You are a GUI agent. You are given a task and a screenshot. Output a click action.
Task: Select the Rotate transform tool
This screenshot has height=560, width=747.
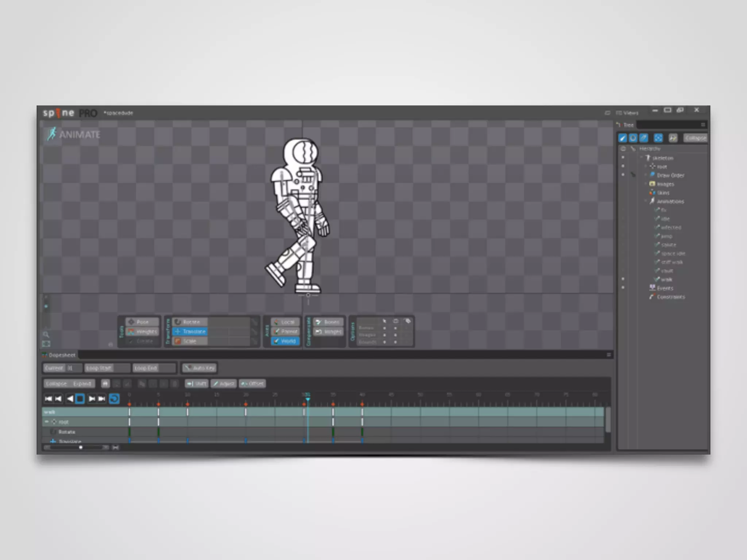tap(190, 322)
